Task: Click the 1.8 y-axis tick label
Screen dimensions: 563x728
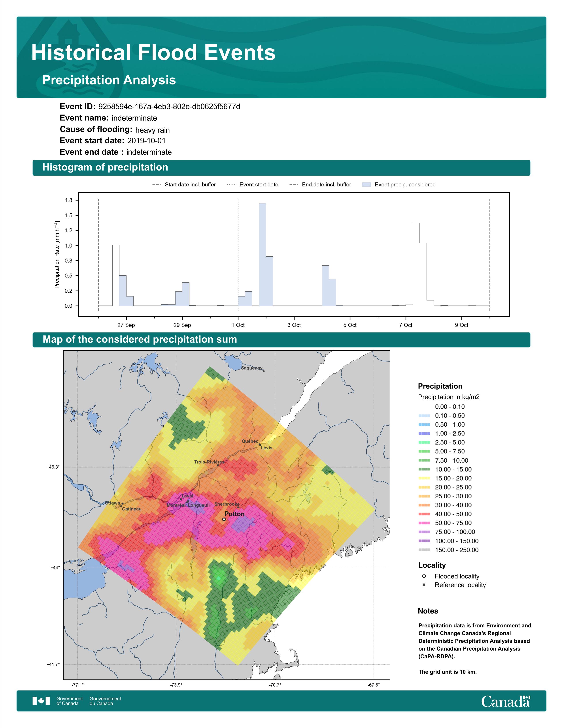Action: (69, 200)
